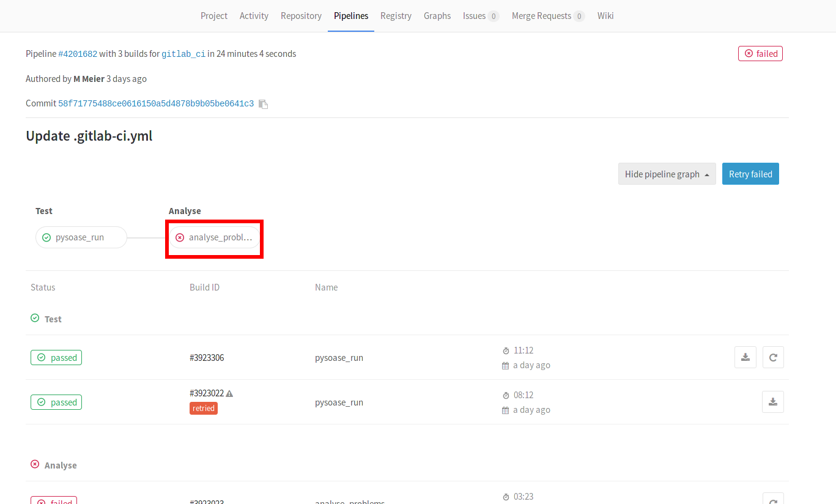Go to the Repository tab
The height and width of the screenshot is (504, 836).
(x=301, y=16)
